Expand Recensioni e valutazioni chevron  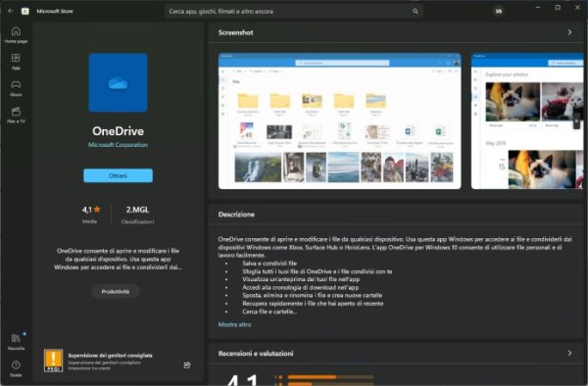(x=569, y=353)
